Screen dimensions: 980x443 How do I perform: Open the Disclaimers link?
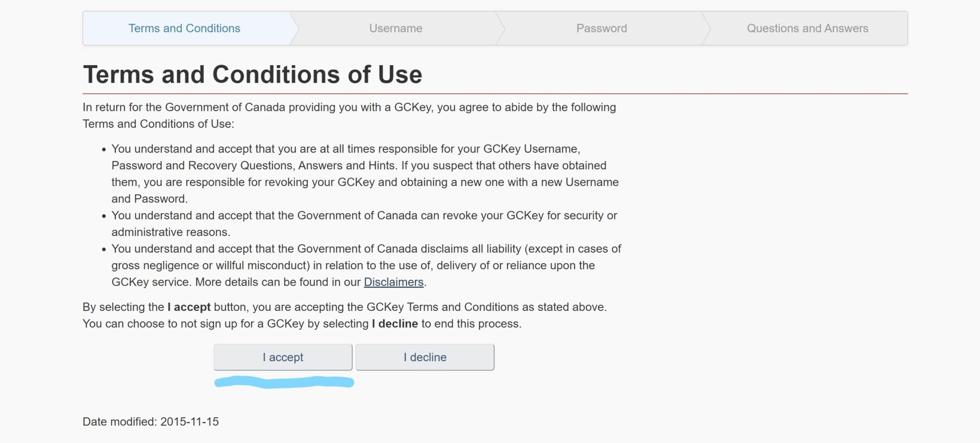point(393,282)
